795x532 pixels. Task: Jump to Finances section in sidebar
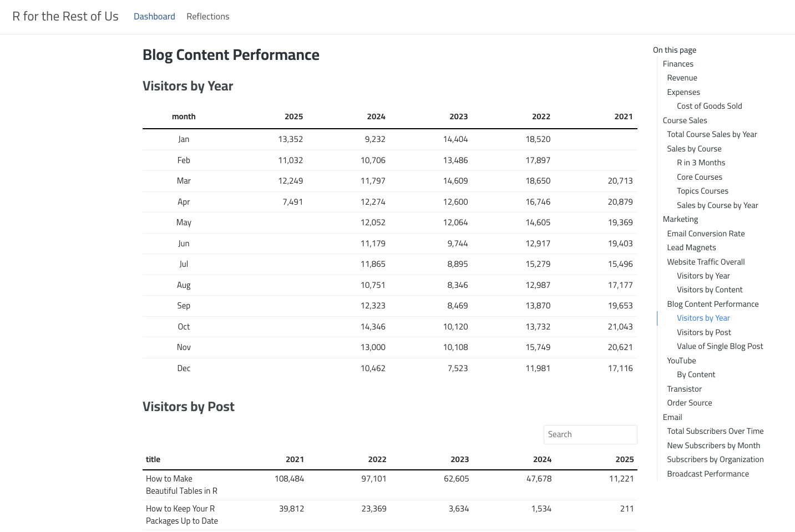point(677,64)
